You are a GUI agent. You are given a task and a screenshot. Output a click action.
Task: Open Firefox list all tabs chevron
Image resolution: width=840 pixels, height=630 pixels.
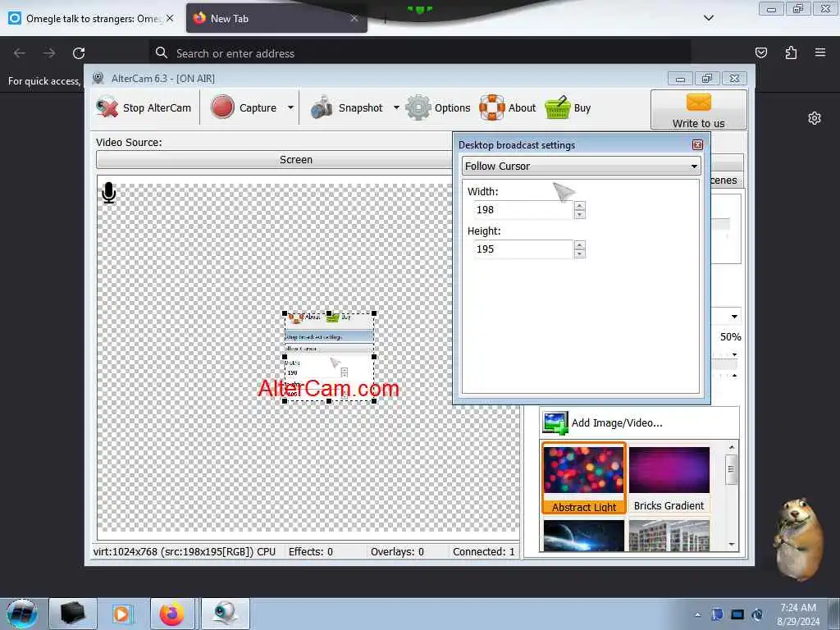pyautogui.click(x=709, y=18)
